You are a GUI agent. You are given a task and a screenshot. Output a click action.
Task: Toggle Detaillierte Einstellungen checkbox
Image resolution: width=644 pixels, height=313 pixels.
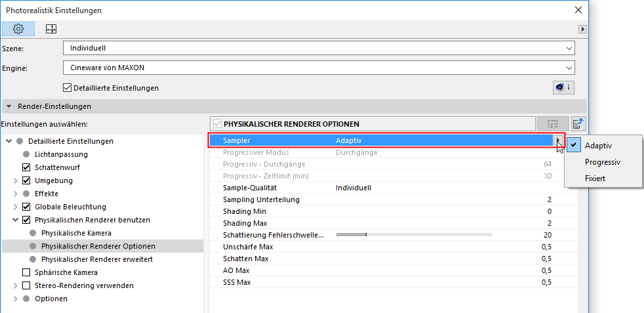[67, 87]
